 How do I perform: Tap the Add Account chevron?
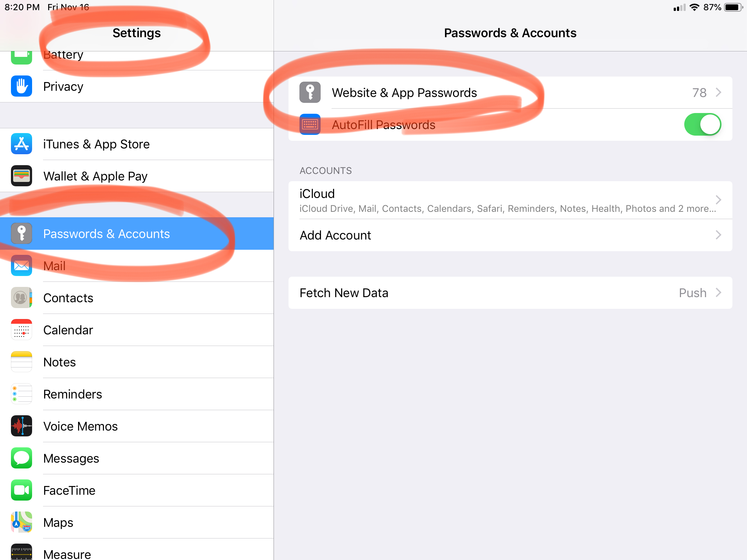point(718,235)
